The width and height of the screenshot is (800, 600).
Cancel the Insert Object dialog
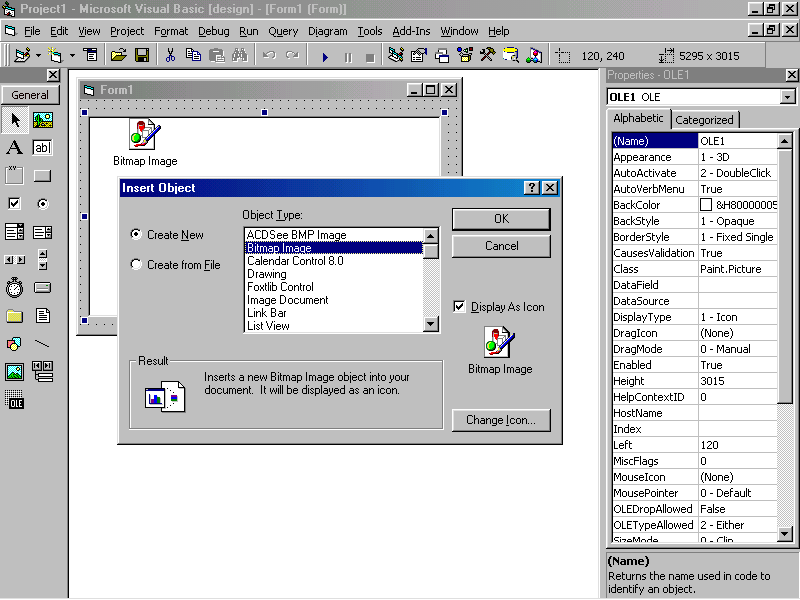(501, 246)
